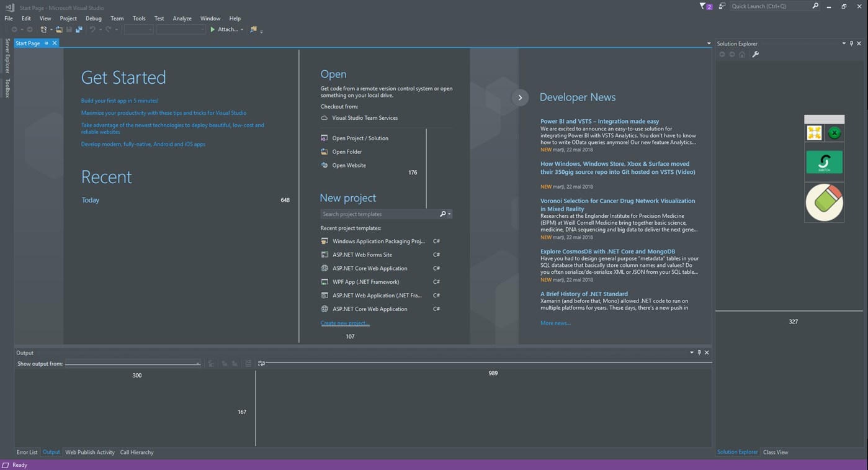Unpin the Solution Explorer panel

851,43
